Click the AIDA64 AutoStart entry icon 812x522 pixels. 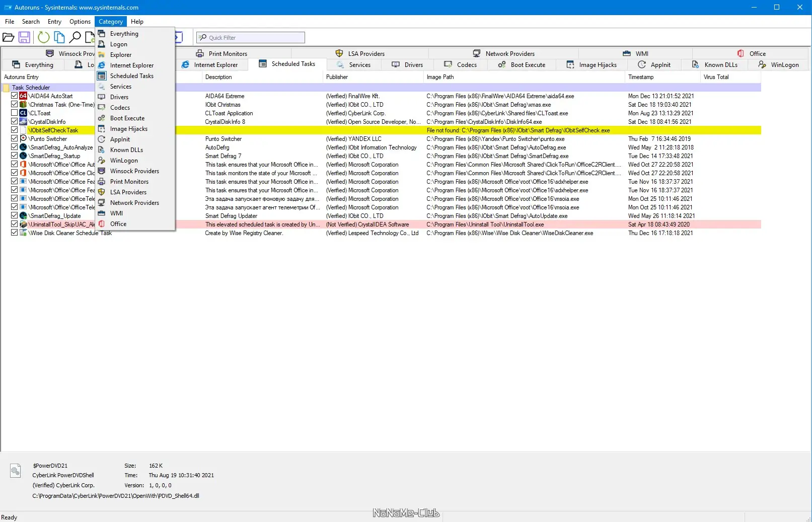point(23,96)
